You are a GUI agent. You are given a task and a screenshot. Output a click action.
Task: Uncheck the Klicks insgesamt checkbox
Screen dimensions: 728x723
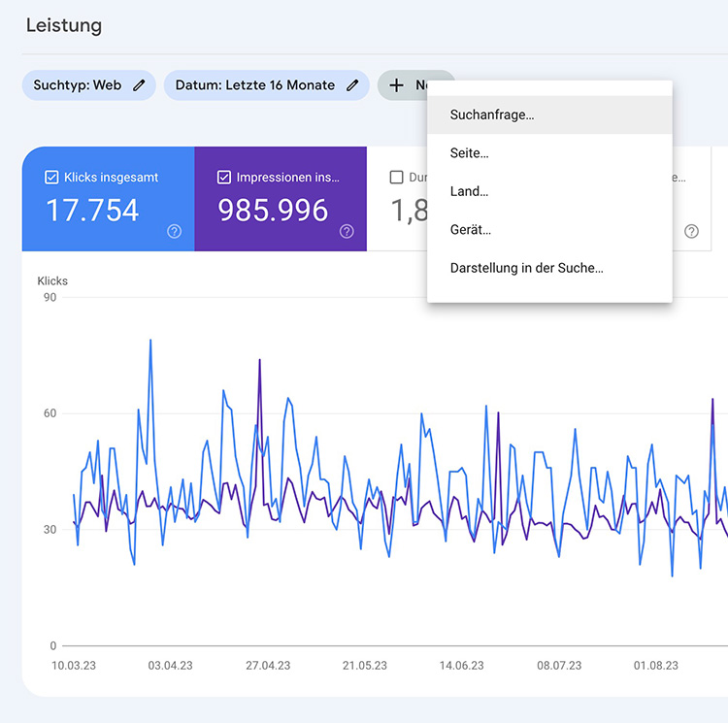[x=52, y=178]
